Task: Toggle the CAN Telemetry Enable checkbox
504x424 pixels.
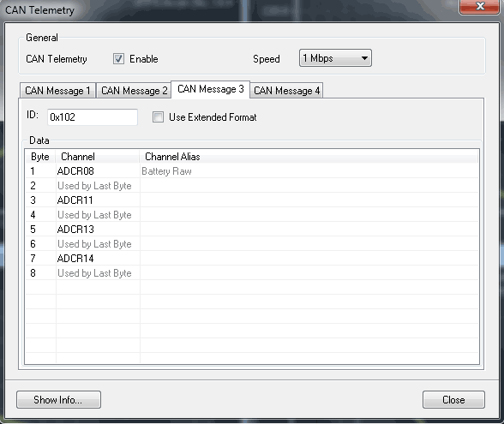Action: click(118, 59)
